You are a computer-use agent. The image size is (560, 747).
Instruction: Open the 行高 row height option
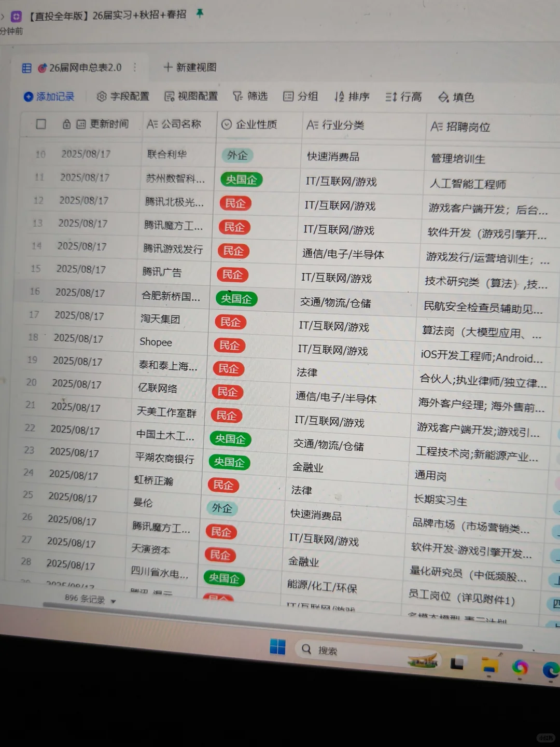[403, 97]
